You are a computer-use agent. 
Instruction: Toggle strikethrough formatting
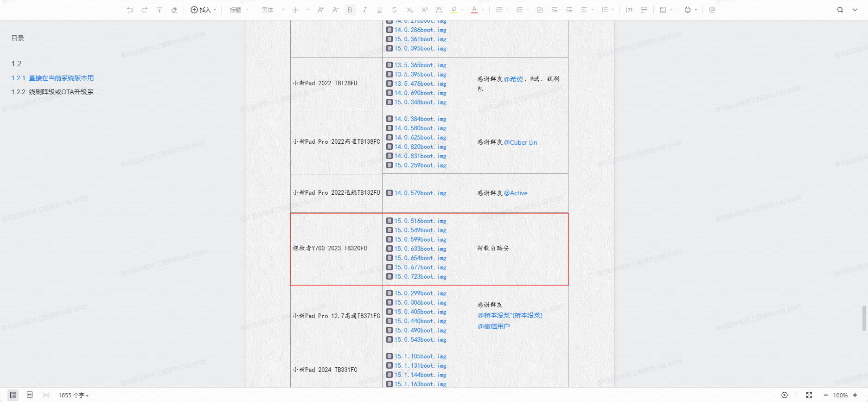click(395, 10)
